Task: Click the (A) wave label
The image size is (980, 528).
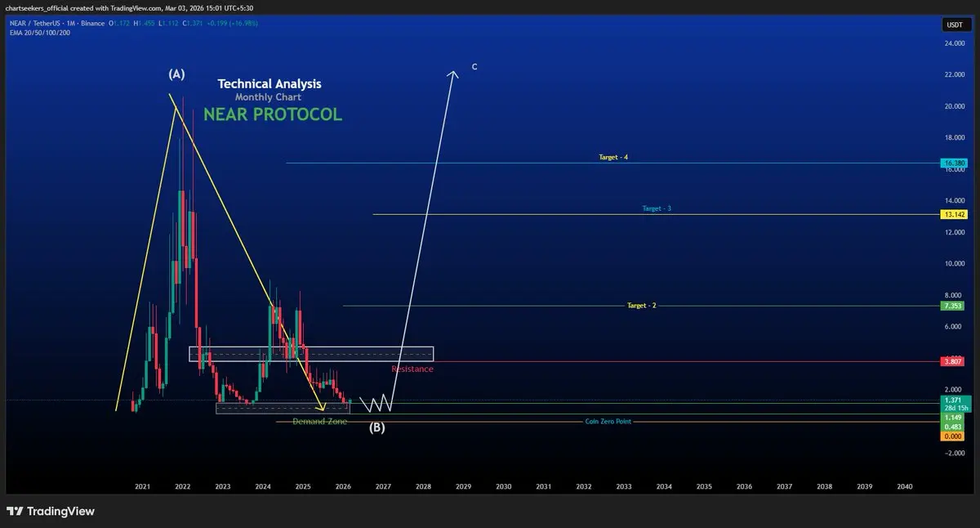Action: click(176, 74)
